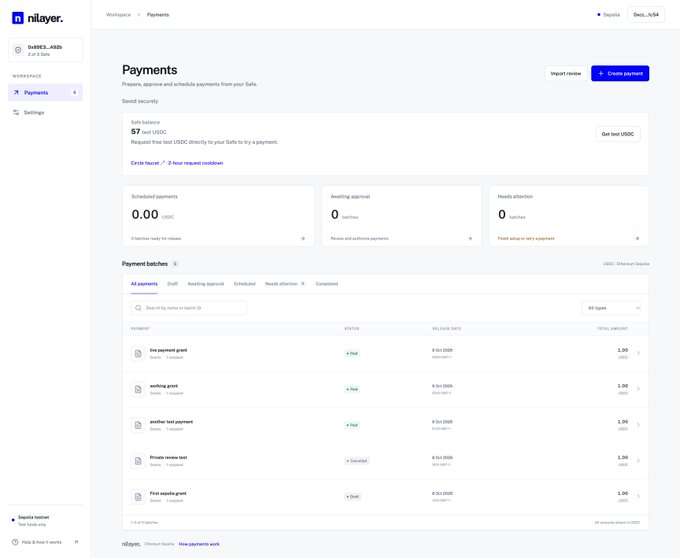The image size is (680, 558).
Task: Click document icon for live payment grant
Action: click(x=138, y=353)
